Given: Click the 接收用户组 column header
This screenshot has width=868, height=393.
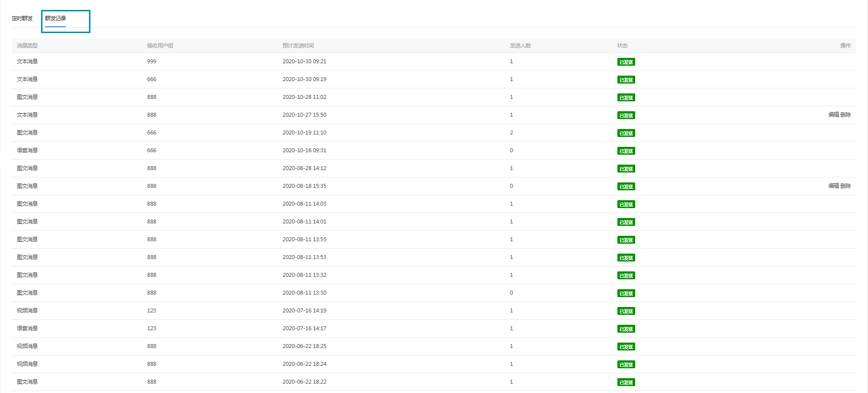Looking at the screenshot, I should tap(160, 45).
